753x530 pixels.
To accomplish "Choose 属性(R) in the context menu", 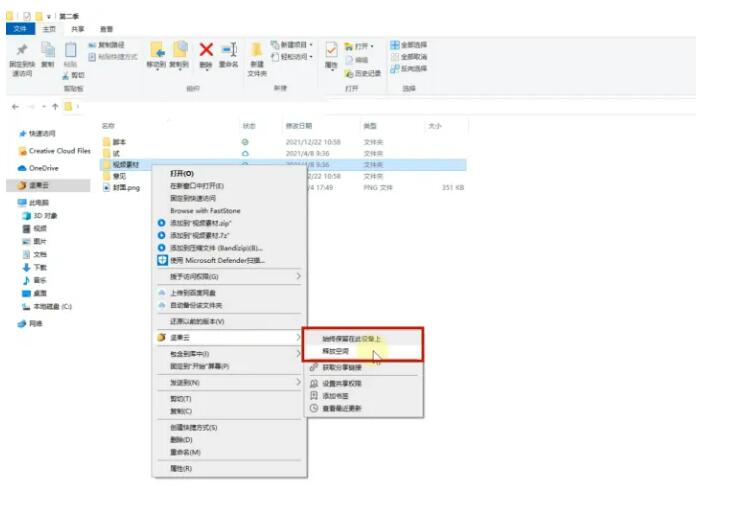I will pyautogui.click(x=181, y=468).
